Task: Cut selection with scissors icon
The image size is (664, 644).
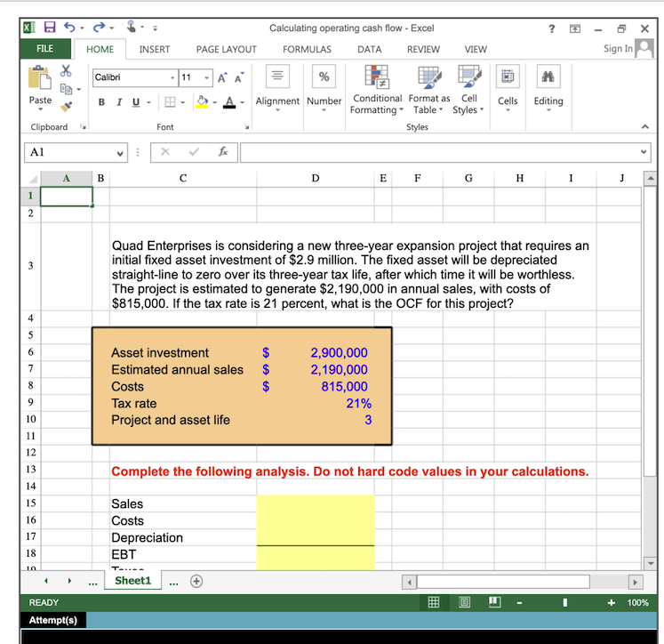Action: (66, 70)
